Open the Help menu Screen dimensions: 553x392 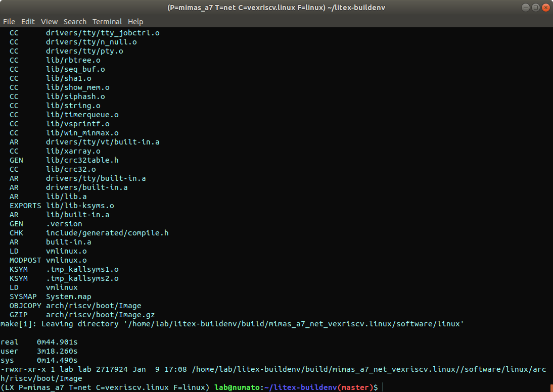(x=135, y=22)
